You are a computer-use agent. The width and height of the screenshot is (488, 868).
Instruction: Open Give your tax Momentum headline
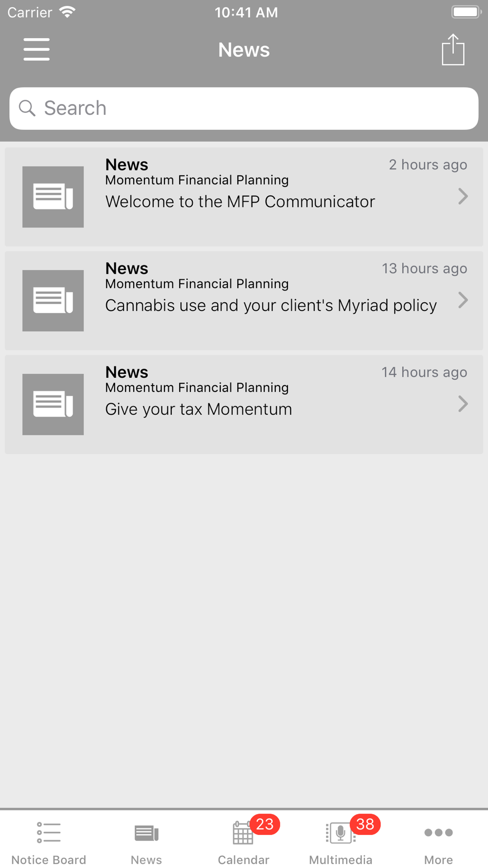tap(199, 409)
